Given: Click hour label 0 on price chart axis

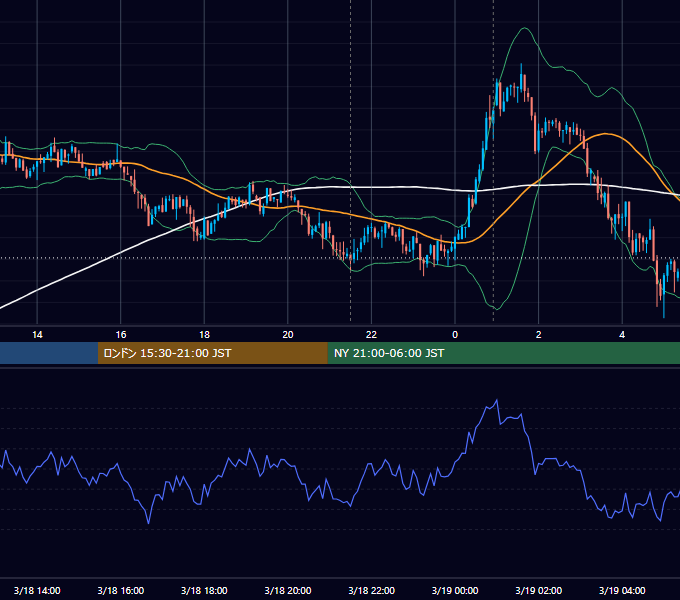Looking at the screenshot, I should [x=455, y=335].
